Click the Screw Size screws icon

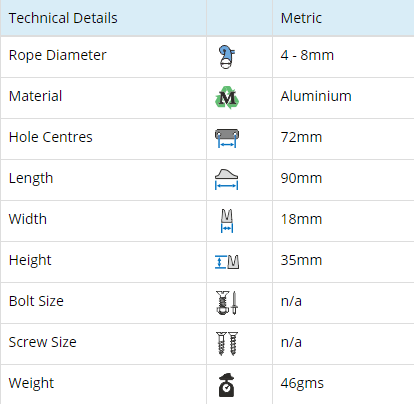(x=227, y=344)
